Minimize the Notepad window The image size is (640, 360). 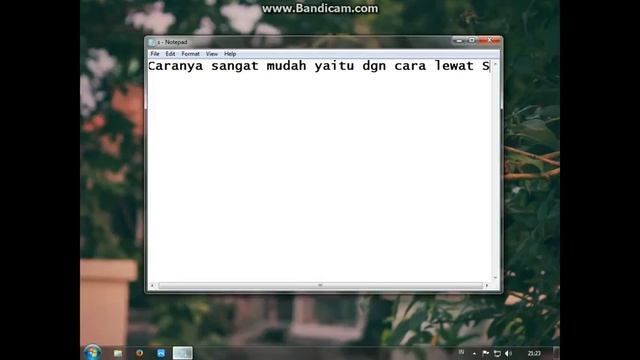(459, 40)
